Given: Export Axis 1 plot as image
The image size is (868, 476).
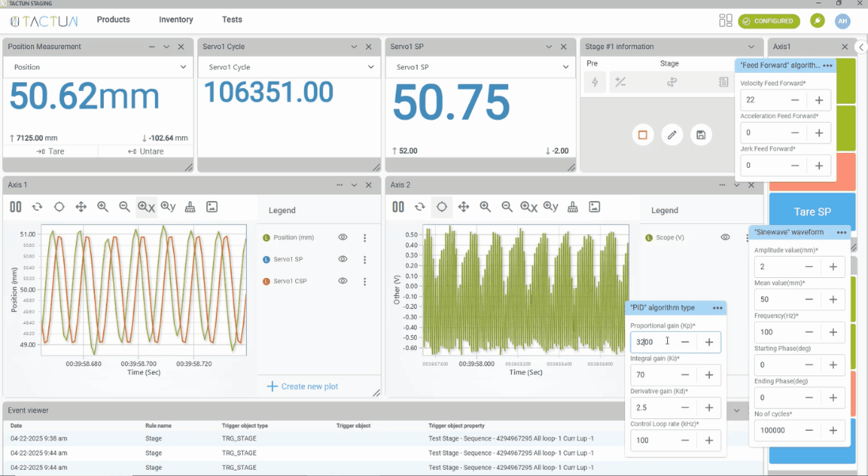Looking at the screenshot, I should 211,207.
